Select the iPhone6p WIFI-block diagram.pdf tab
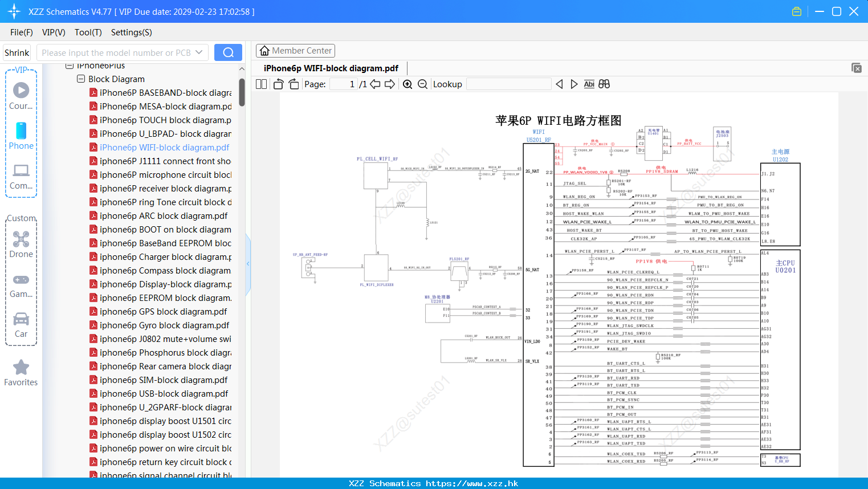The height and width of the screenshot is (489, 868). [331, 68]
